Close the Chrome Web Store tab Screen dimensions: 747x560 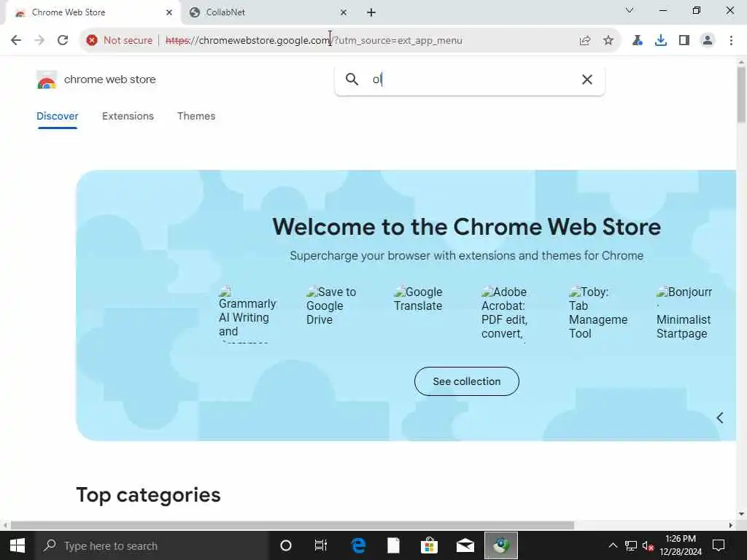click(169, 12)
